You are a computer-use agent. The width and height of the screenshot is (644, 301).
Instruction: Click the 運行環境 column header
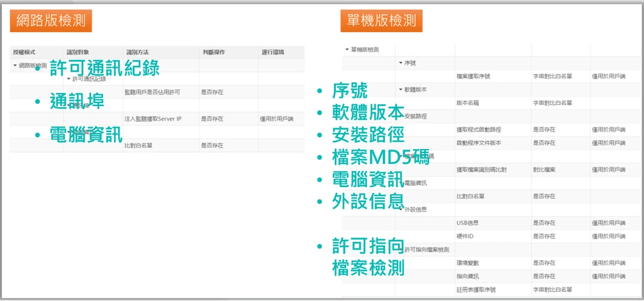tap(273, 52)
